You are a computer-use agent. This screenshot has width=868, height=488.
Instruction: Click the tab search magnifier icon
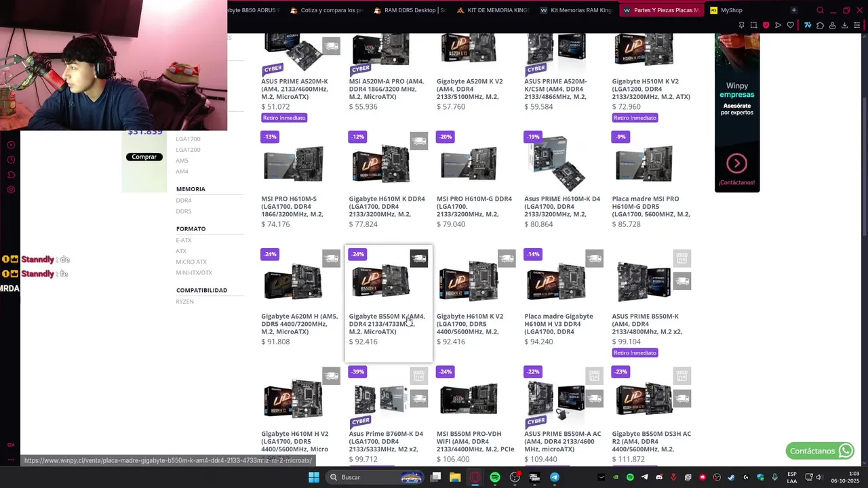click(x=820, y=10)
